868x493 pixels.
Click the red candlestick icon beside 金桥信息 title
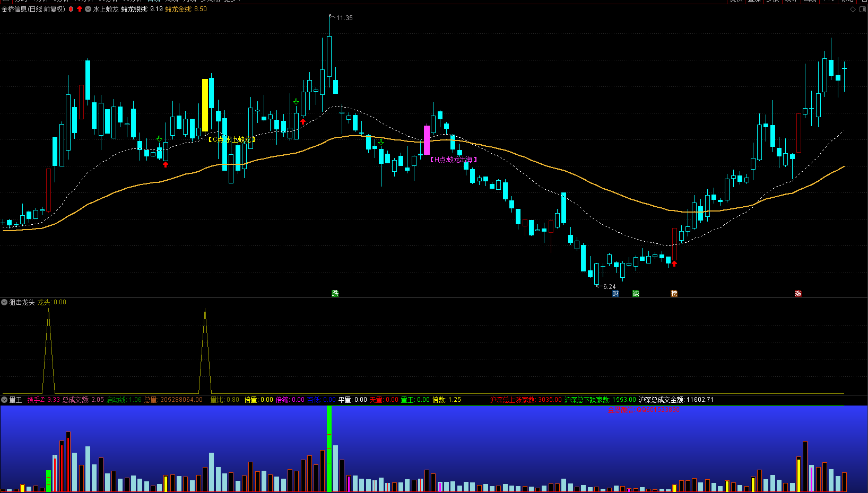[x=71, y=9]
